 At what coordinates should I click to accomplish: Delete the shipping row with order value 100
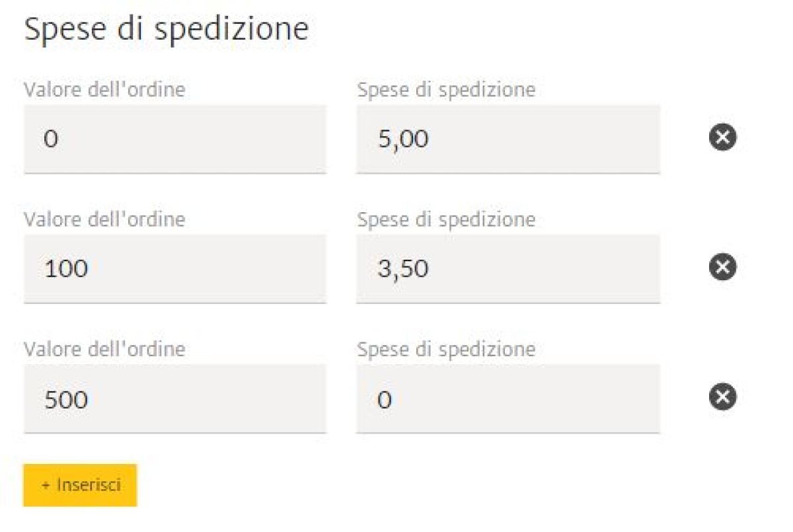pos(723,267)
